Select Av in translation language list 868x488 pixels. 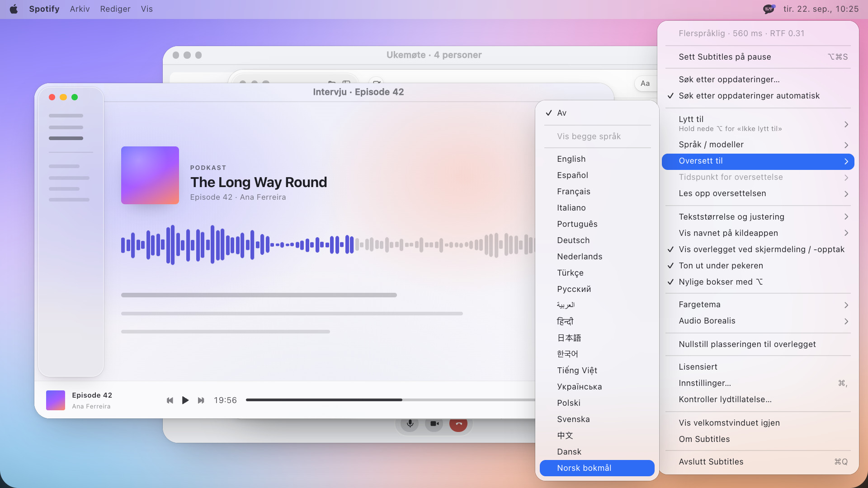(597, 113)
